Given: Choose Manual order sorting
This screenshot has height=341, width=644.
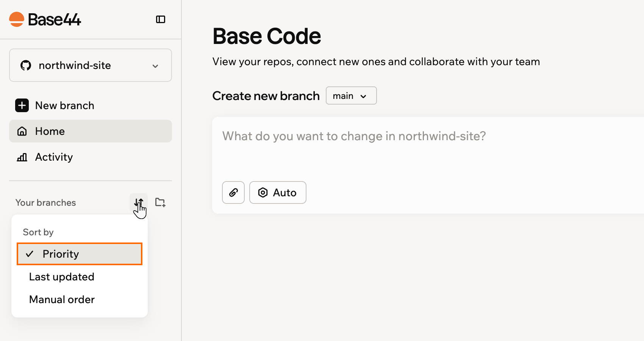Looking at the screenshot, I should [x=80, y=299].
